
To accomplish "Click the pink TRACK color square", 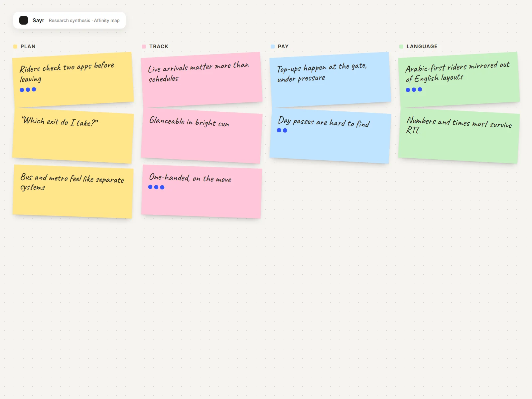I will point(144,47).
